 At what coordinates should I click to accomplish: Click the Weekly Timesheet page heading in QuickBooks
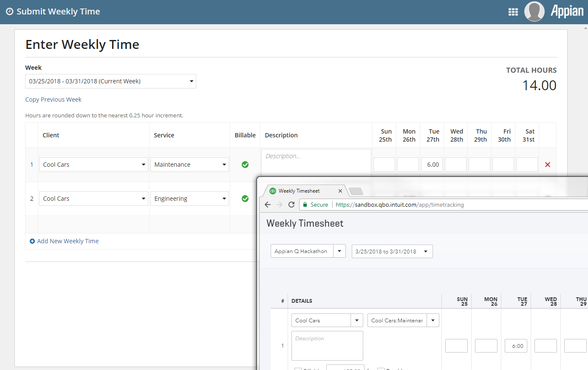coord(305,223)
